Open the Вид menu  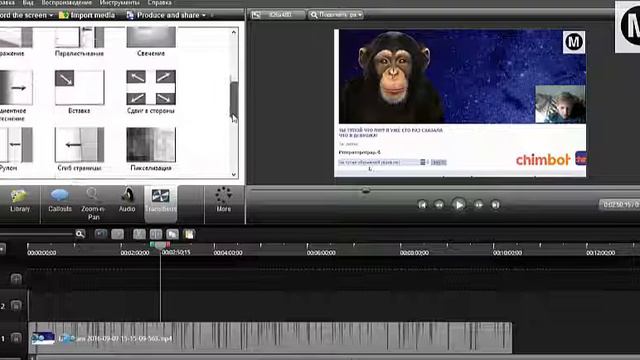[x=28, y=2]
